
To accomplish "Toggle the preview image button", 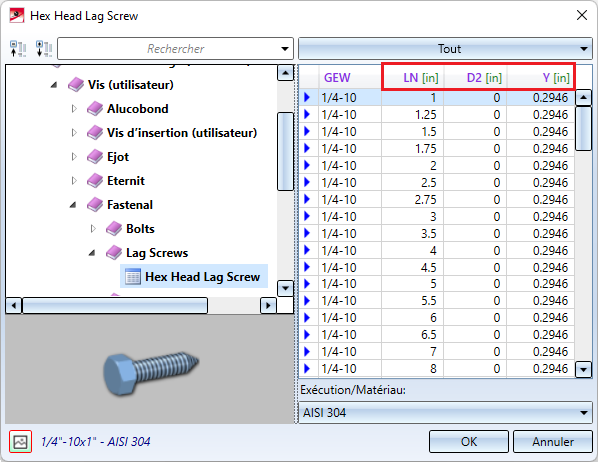I will coord(20,442).
